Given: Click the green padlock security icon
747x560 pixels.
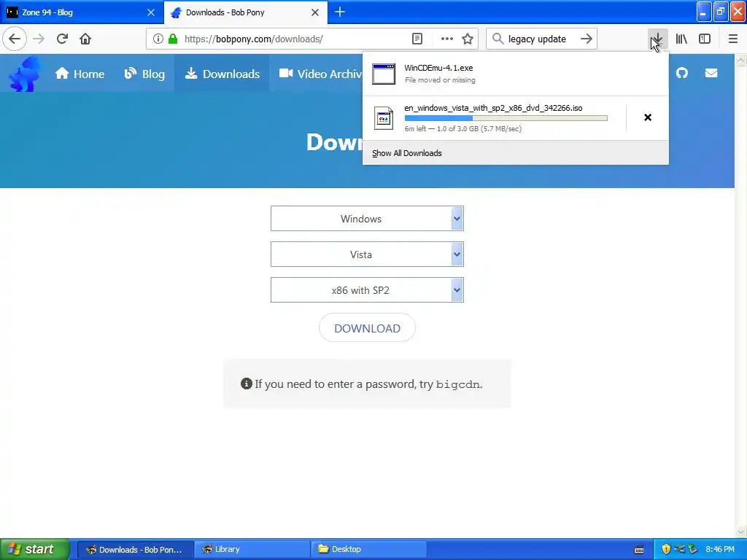Looking at the screenshot, I should click(173, 39).
